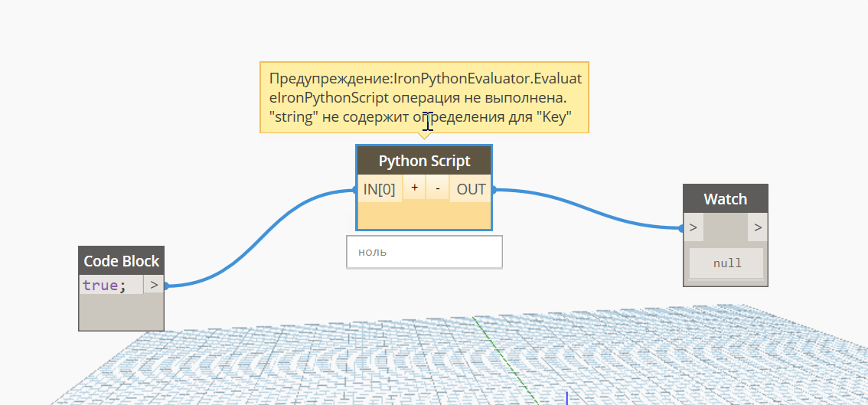Click the null value in Watch node
This screenshot has width=868, height=405.
(726, 263)
